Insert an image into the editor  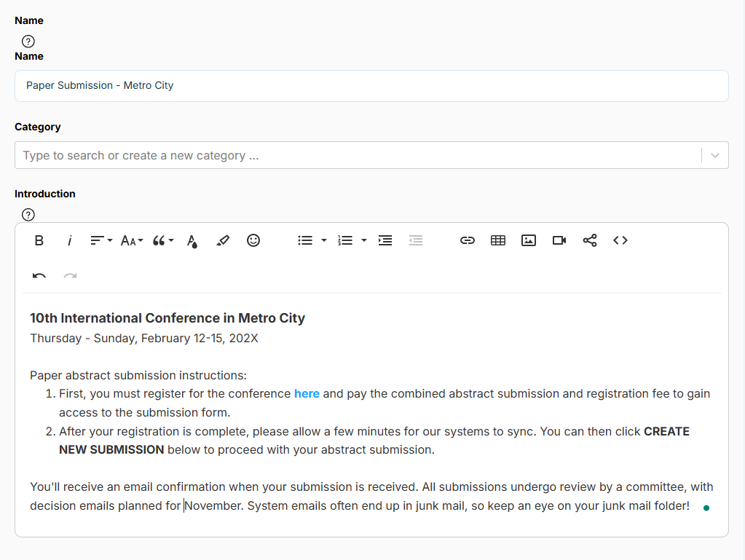pos(529,240)
